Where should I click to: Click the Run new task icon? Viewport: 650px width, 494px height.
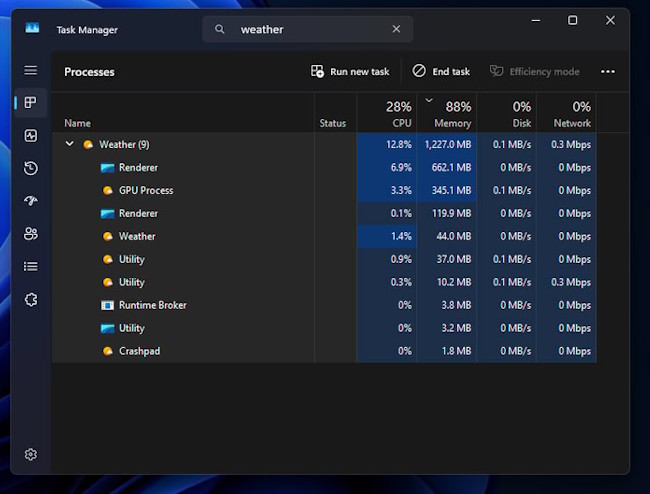point(318,71)
